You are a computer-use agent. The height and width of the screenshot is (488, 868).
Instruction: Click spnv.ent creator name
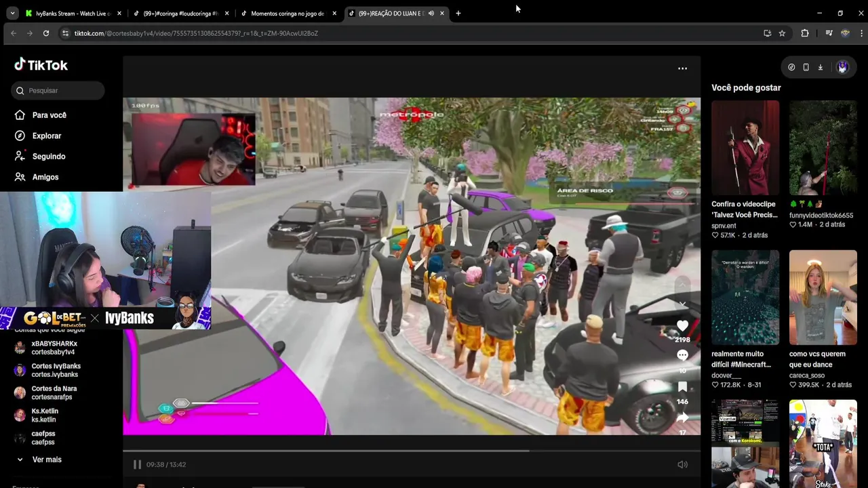click(724, 225)
